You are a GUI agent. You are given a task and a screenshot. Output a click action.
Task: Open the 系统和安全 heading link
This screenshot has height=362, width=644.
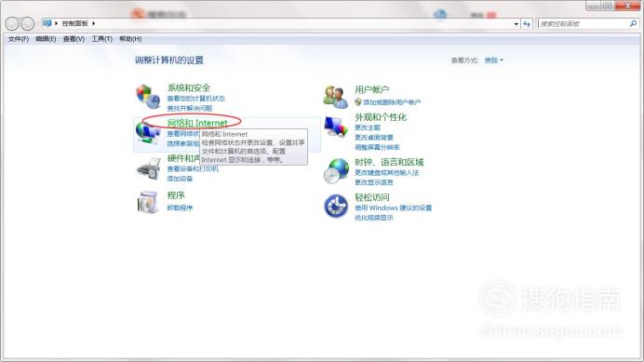(189, 87)
